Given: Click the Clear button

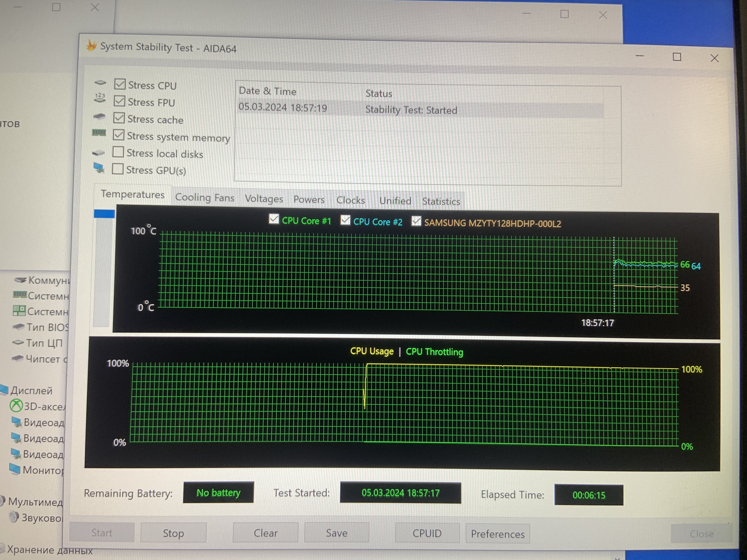Looking at the screenshot, I should pos(265,533).
